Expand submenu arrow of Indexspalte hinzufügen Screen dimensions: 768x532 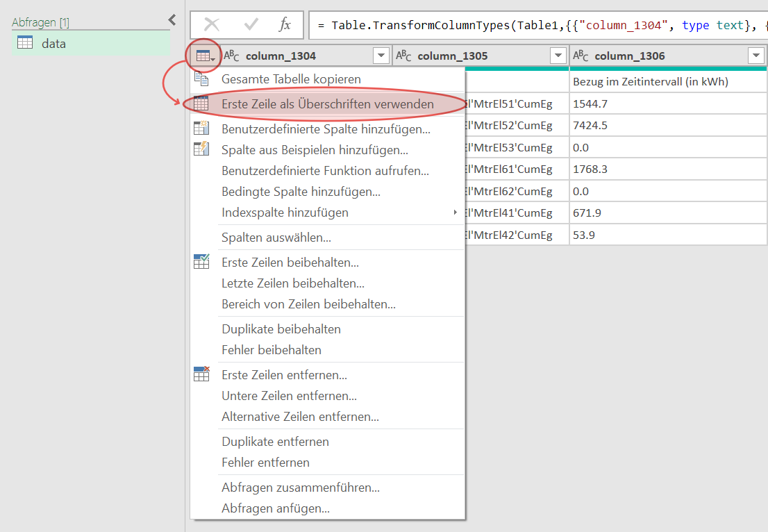click(x=455, y=213)
